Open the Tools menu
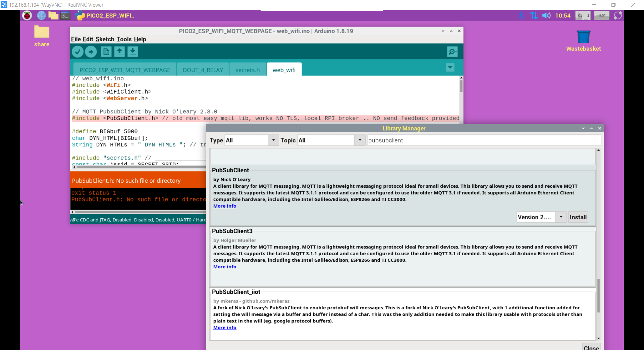 tap(124, 39)
